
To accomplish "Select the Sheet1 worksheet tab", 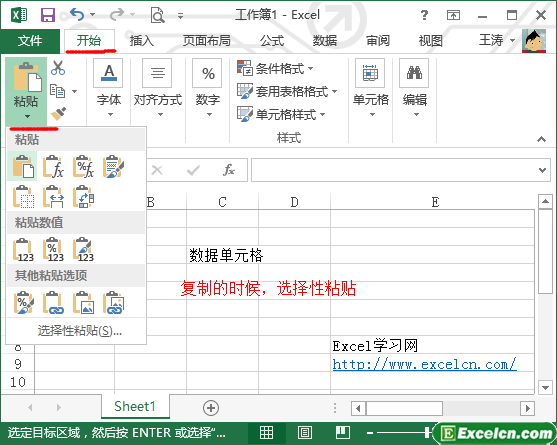I will tap(135, 406).
